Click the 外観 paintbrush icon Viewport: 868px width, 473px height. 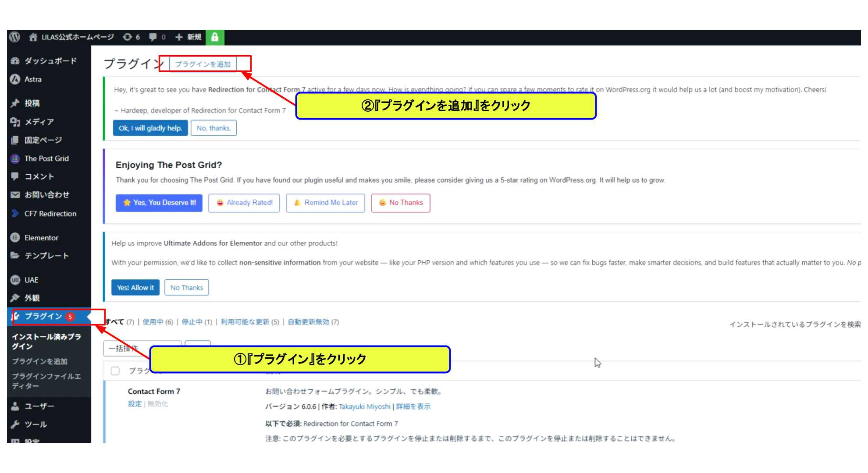tap(15, 298)
